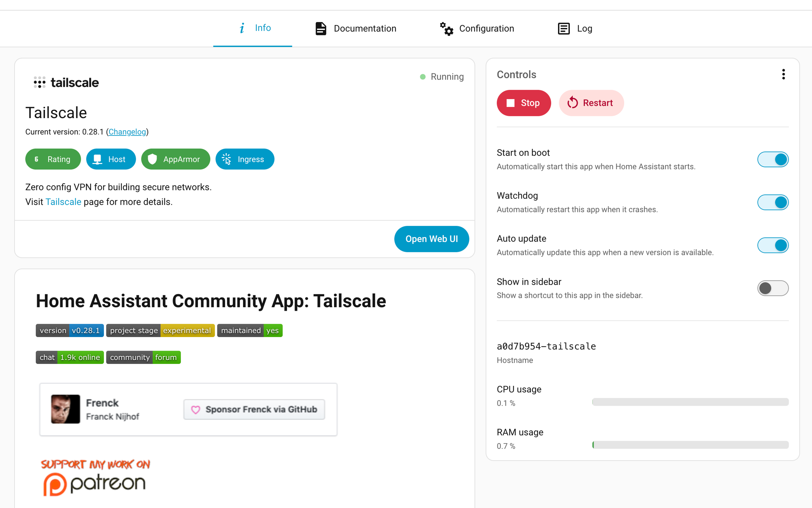Click the chat 1.9k online badge
The width and height of the screenshot is (812, 508).
coord(70,358)
